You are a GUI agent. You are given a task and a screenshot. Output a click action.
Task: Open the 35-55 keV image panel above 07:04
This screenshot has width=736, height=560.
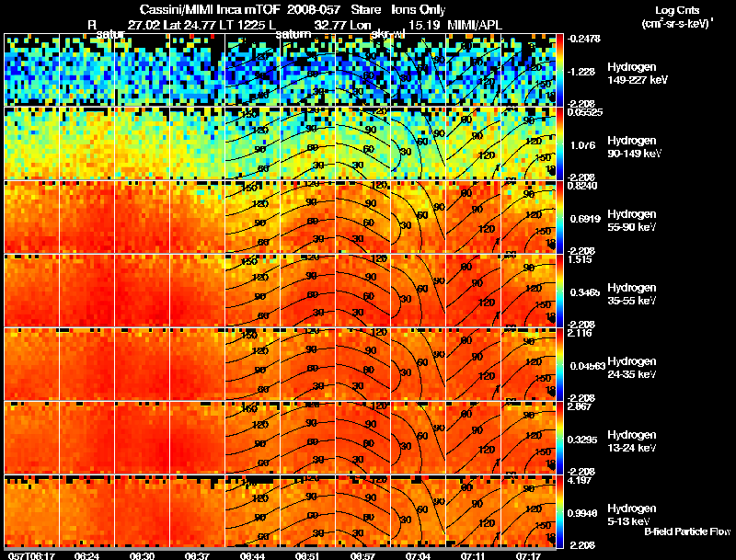coord(418,291)
